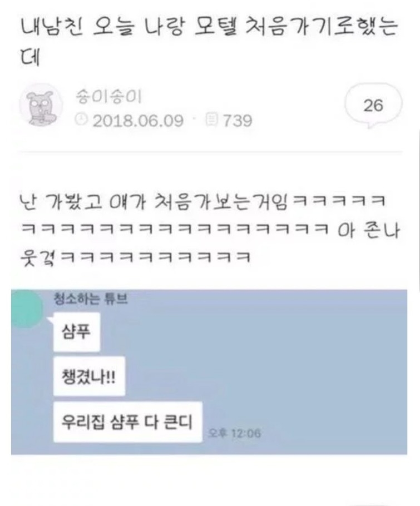Click the post body text starting 난 가봤고

tap(209, 230)
